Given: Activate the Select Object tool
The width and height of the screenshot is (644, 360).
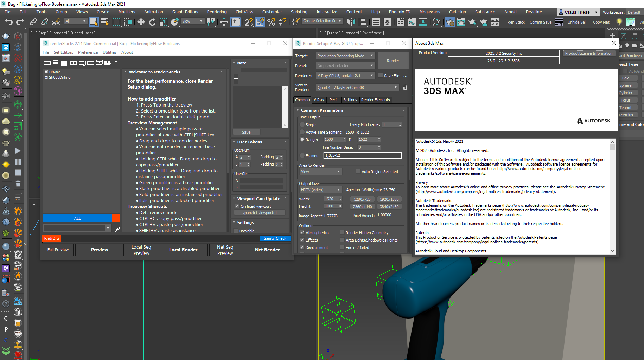Looking at the screenshot, I should coord(94,22).
